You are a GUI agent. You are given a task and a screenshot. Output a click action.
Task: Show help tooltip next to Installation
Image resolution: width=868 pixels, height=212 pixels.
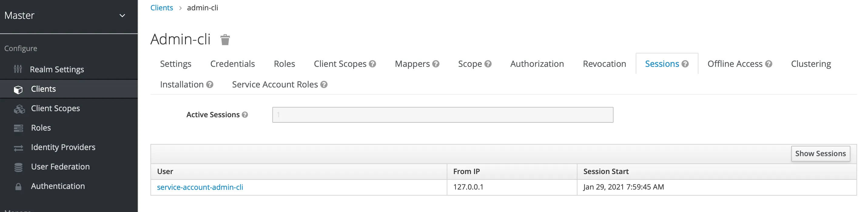[210, 84]
